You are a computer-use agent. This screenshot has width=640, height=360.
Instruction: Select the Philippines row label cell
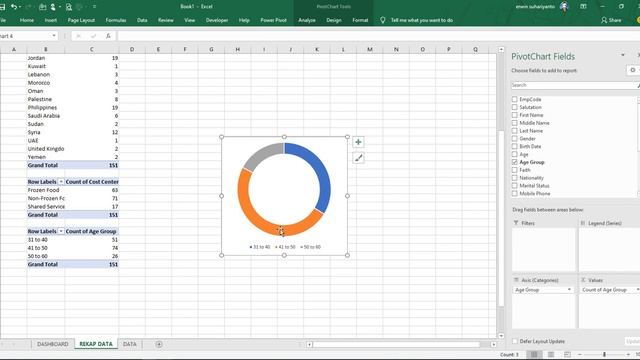(46, 107)
